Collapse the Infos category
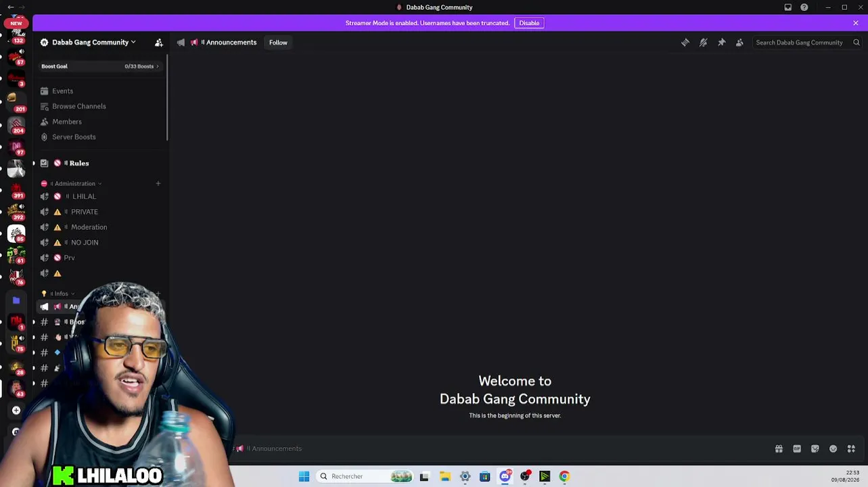The height and width of the screenshot is (487, 868). (x=61, y=294)
